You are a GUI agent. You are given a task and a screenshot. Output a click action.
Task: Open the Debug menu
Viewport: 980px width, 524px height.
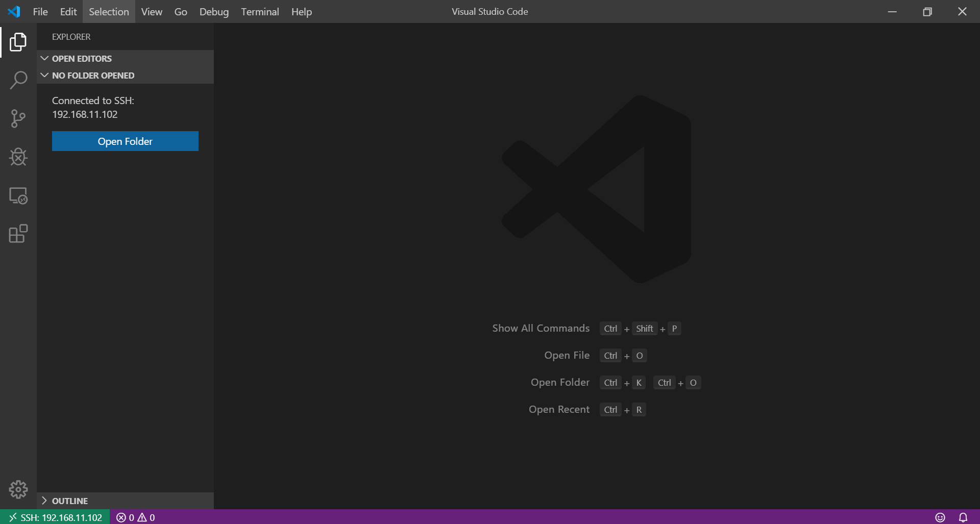tap(214, 11)
